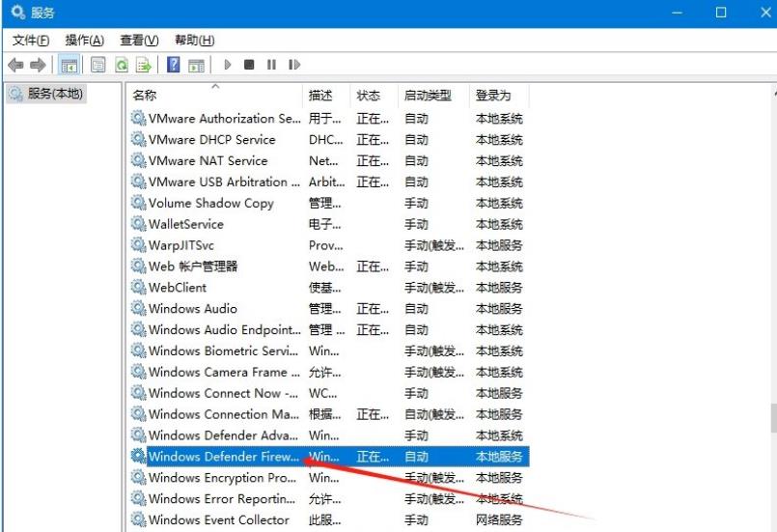The width and height of the screenshot is (777, 532).
Task: Toggle the show/hide console tree icon
Action: 69,65
